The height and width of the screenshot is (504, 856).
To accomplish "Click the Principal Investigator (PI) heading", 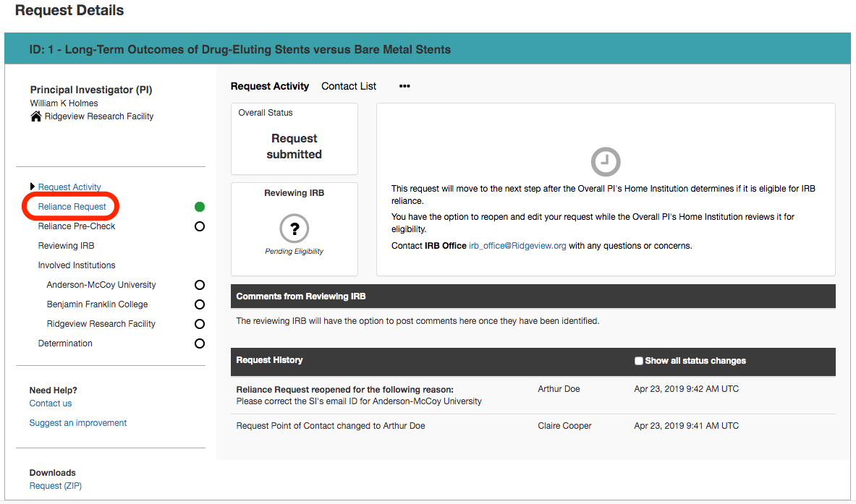I will pyautogui.click(x=91, y=90).
